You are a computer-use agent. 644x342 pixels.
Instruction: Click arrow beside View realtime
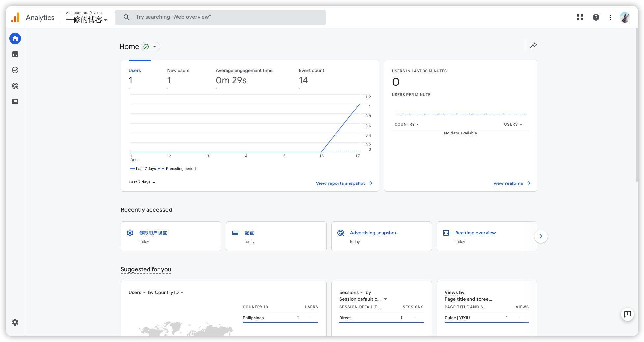529,183
